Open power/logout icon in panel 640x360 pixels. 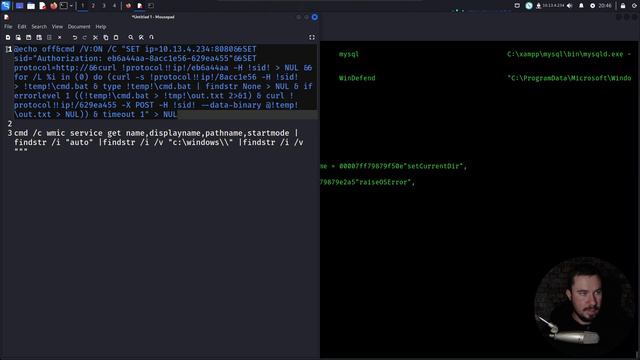click(634, 6)
